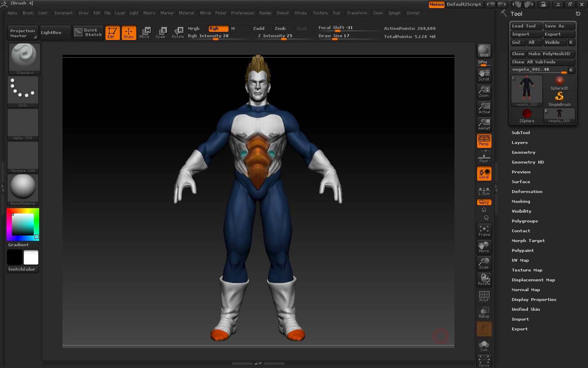Toggle Solo mode

coord(484,346)
